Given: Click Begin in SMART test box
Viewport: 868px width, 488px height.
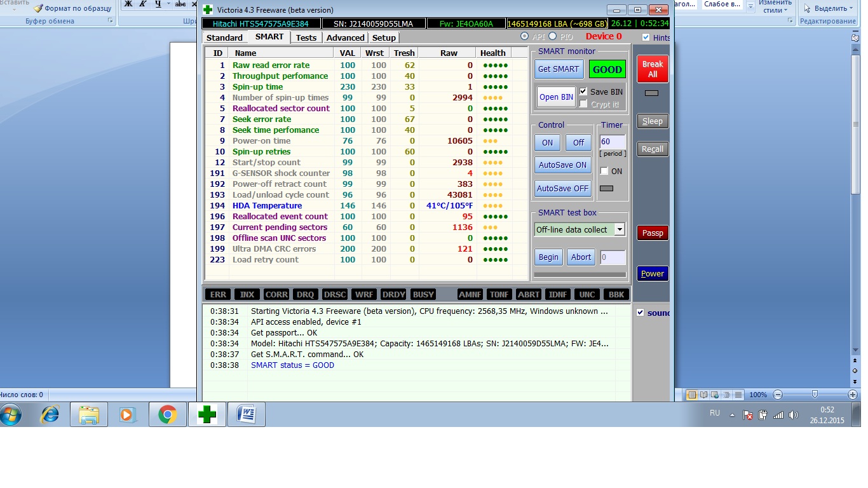Looking at the screenshot, I should click(548, 257).
